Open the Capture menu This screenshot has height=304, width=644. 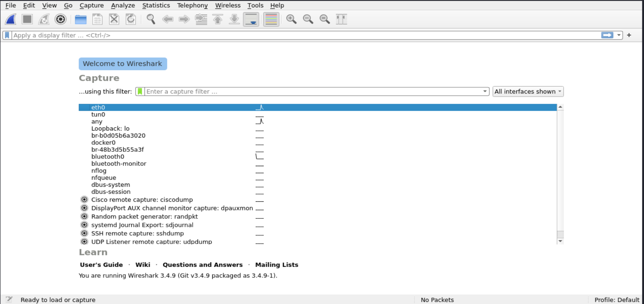pyautogui.click(x=91, y=5)
